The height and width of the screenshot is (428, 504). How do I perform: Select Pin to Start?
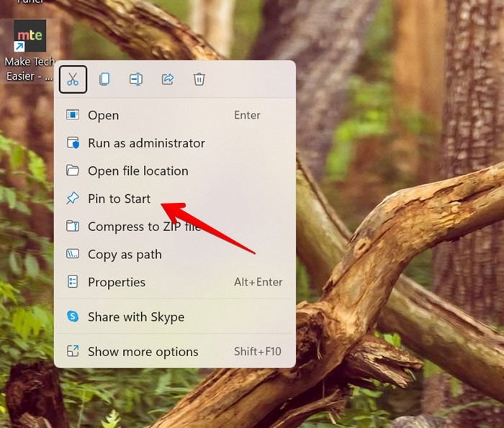pos(175,199)
